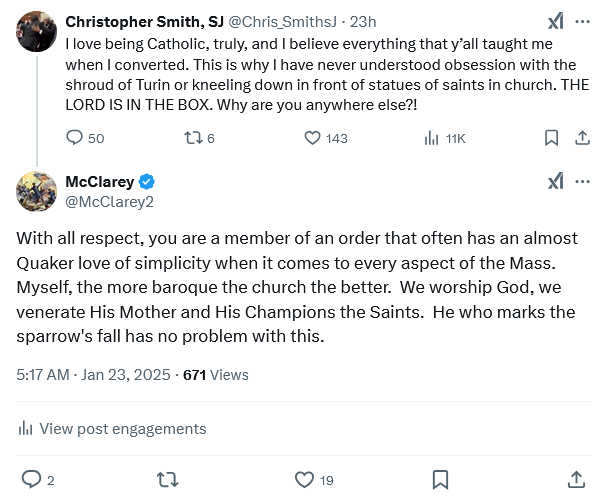
Task: Open Grok icon on McClarey's post
Action: pyautogui.click(x=556, y=181)
